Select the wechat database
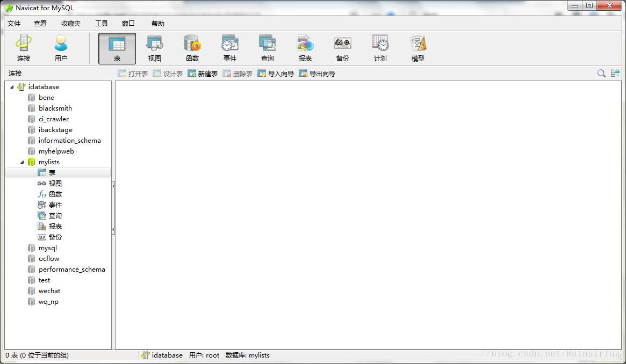Screen dimensions: 626x364 (x=49, y=291)
